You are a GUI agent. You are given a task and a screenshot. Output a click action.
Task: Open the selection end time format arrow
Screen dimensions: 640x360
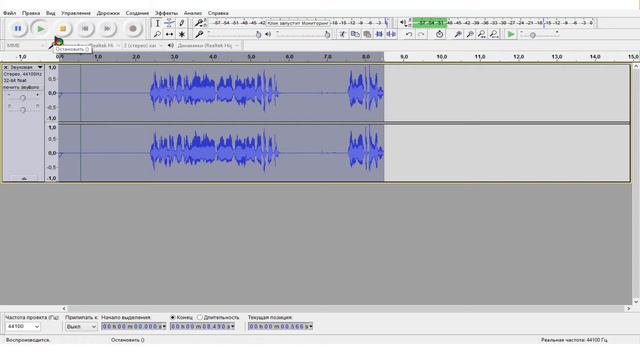(233, 327)
